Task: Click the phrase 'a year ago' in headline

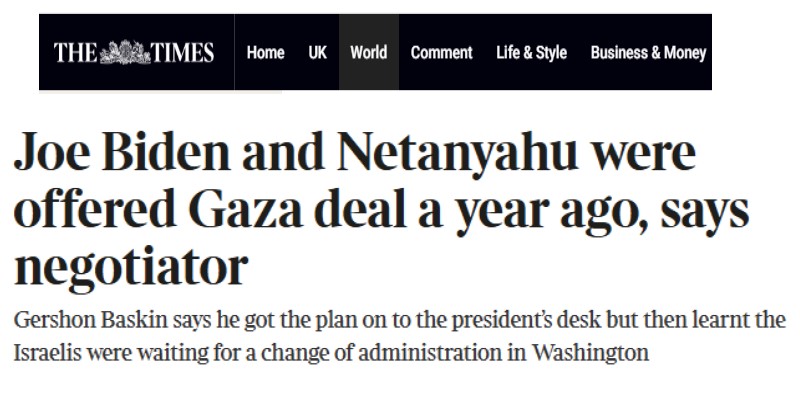Action: [x=511, y=214]
